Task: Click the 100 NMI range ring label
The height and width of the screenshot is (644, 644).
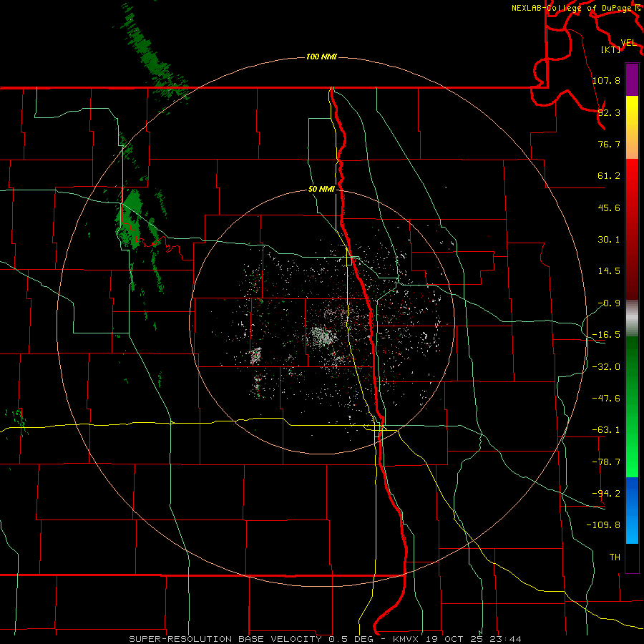Action: (x=321, y=57)
